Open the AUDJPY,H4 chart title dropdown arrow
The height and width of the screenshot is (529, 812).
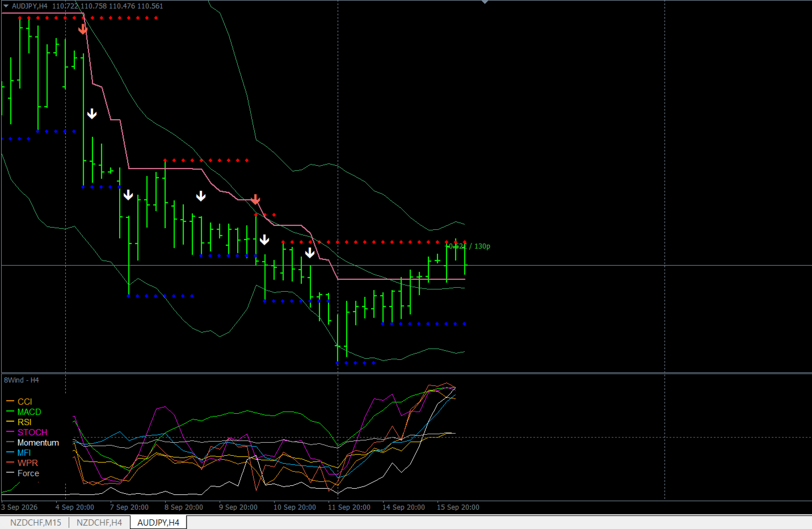click(x=6, y=6)
